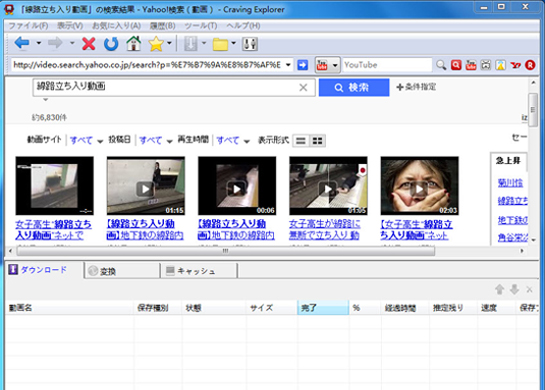Remove download with grey X icon

[529, 290]
